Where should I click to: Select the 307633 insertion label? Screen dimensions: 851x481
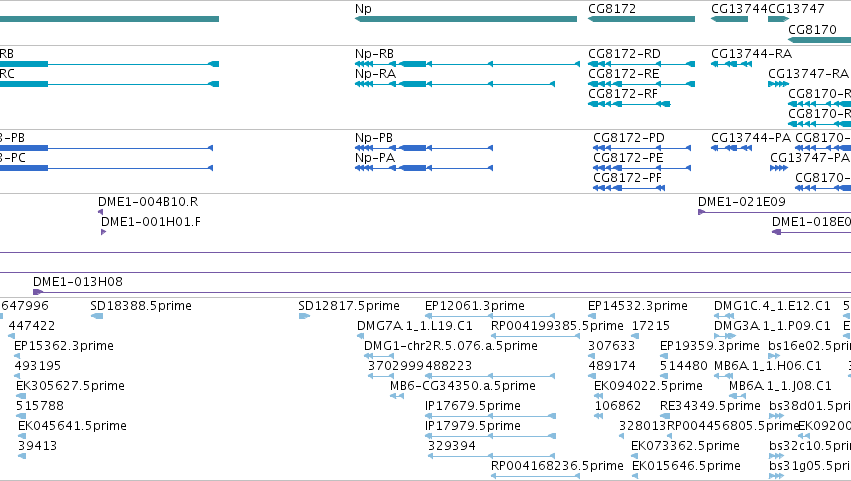pyautogui.click(x=611, y=346)
